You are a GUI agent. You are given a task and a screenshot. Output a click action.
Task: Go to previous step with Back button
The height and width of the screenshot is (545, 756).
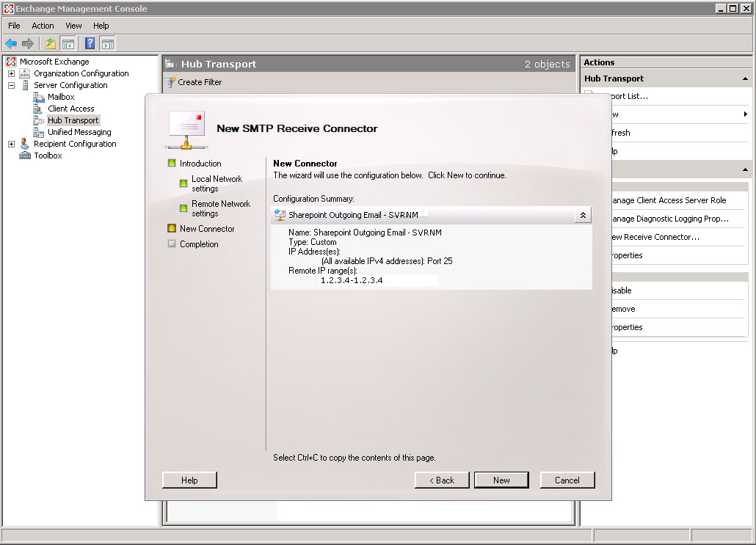click(442, 480)
